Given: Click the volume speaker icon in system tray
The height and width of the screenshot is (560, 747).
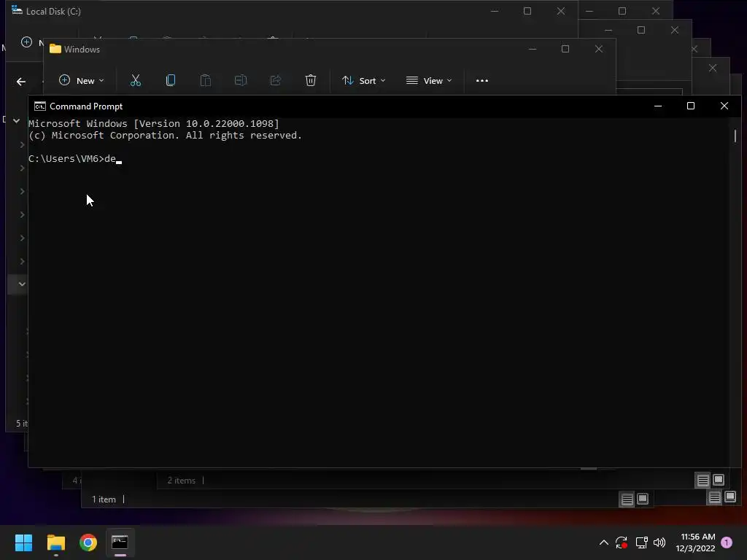Looking at the screenshot, I should coord(659,542).
